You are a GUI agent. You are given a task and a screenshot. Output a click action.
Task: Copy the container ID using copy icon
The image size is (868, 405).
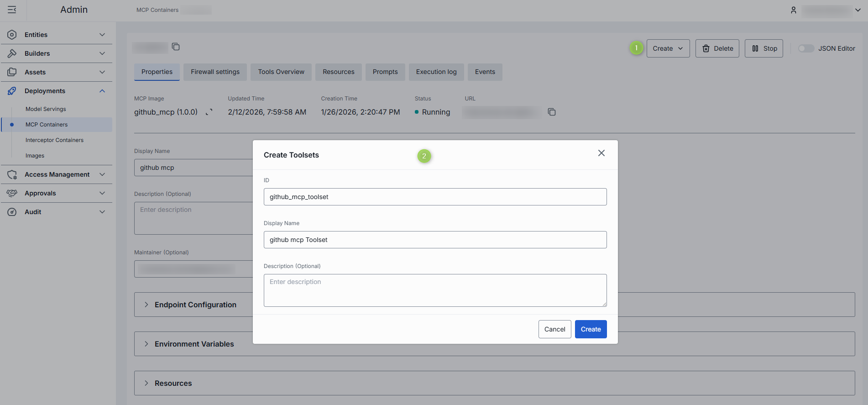click(x=176, y=47)
